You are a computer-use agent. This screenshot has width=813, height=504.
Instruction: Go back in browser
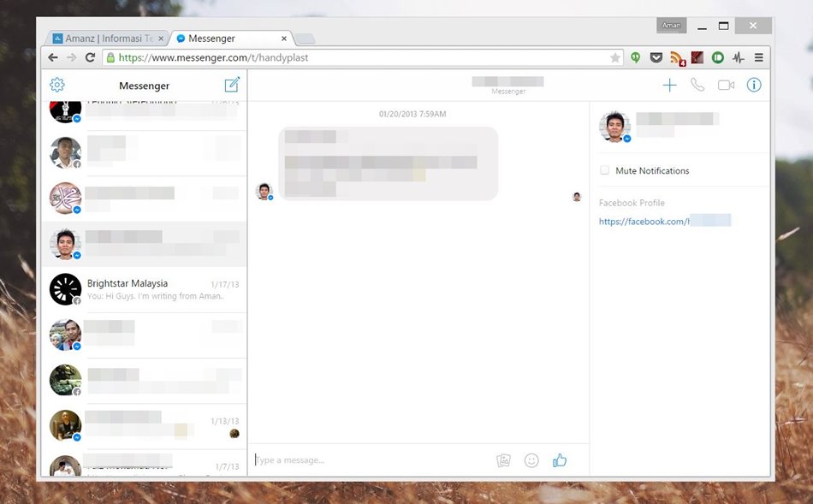click(53, 57)
